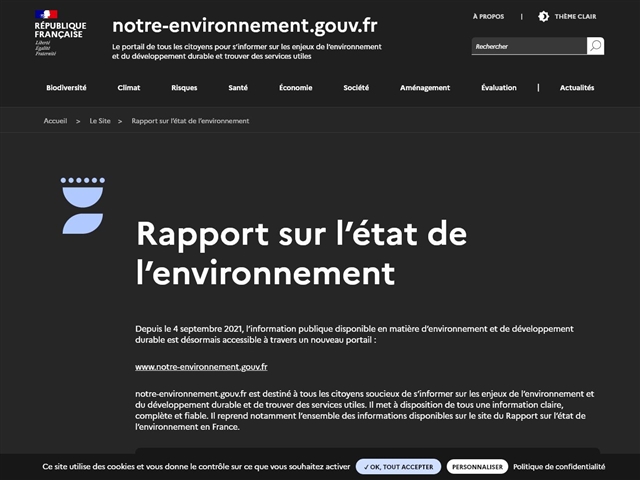
Task: Click the Personnaliser cookies button
Action: pyautogui.click(x=477, y=467)
